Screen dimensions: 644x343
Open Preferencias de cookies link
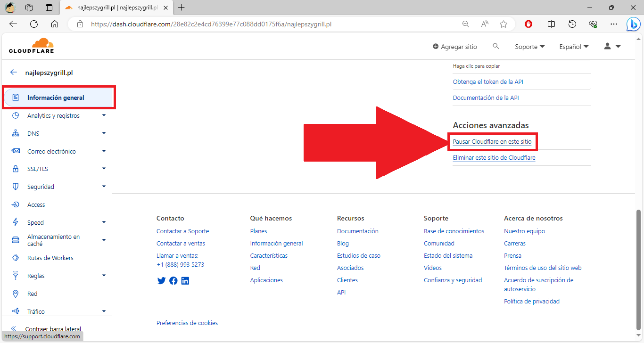(187, 323)
